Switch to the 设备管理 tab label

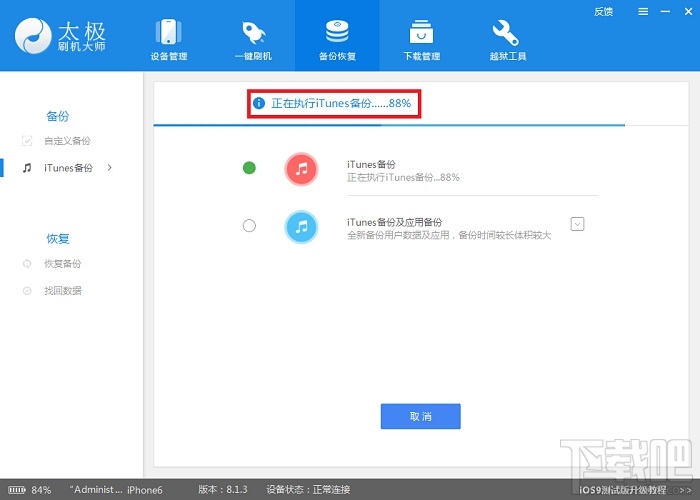pos(169,56)
